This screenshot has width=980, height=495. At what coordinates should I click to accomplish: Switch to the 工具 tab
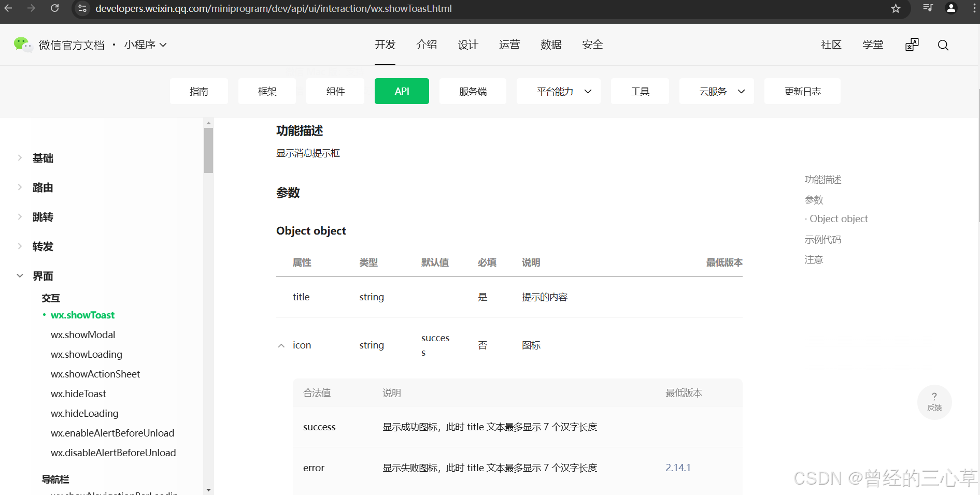click(640, 91)
